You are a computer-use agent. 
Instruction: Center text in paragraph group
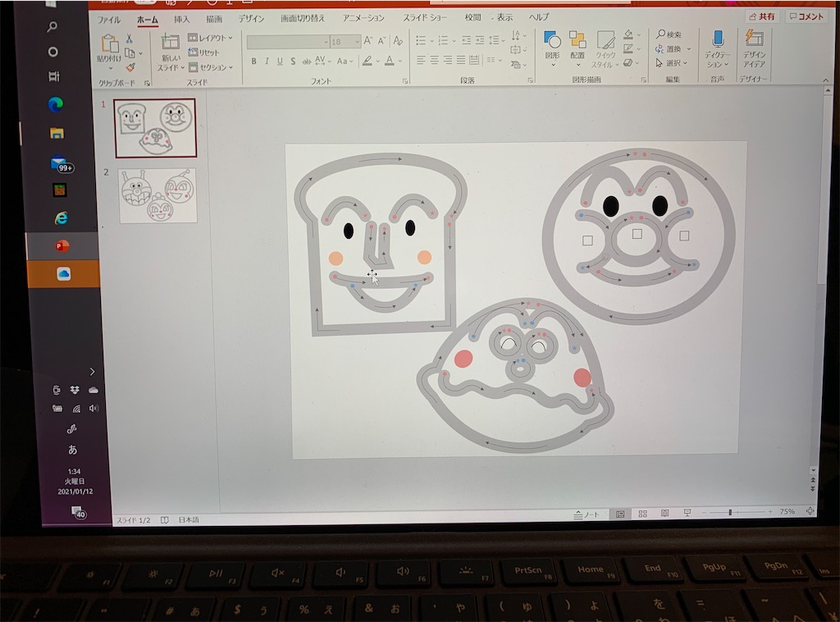point(435,60)
